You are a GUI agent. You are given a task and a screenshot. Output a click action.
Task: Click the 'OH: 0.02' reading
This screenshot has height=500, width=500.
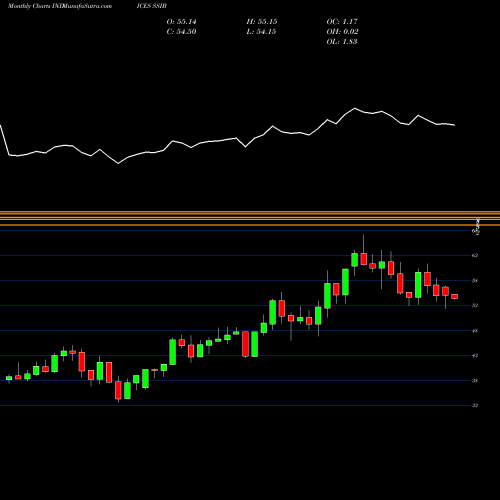(x=342, y=32)
